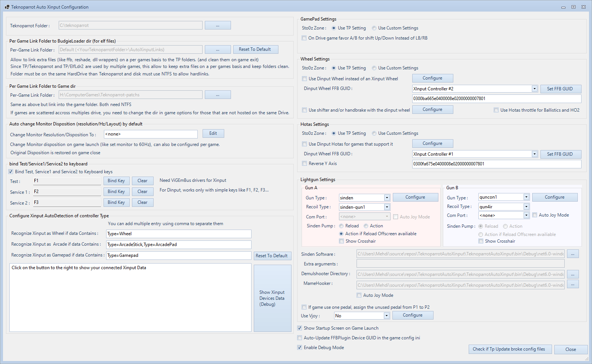This screenshot has width=592, height=364.
Task: Configure the Dinput Hotas
Action: click(432, 143)
